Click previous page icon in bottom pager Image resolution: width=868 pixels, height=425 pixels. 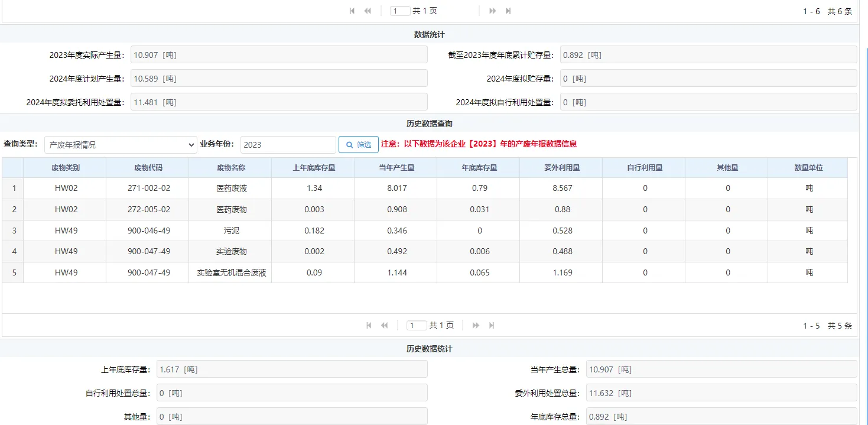coord(384,325)
